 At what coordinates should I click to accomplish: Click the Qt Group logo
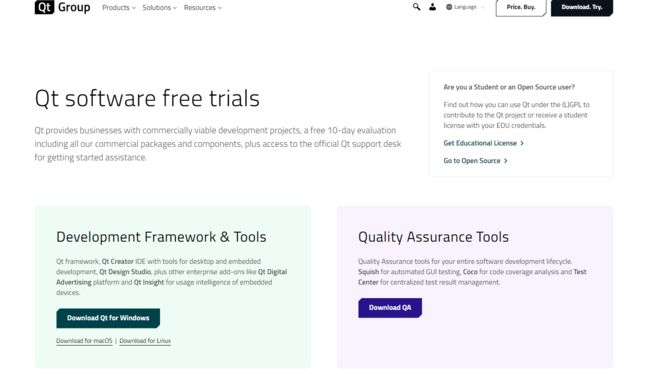coord(62,7)
